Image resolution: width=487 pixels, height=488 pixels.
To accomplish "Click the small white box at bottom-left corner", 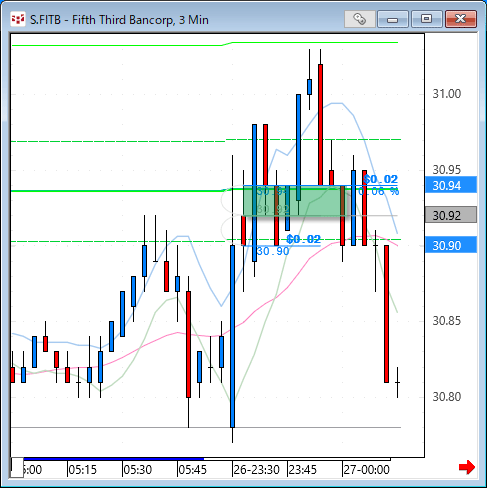I will [x=17, y=468].
